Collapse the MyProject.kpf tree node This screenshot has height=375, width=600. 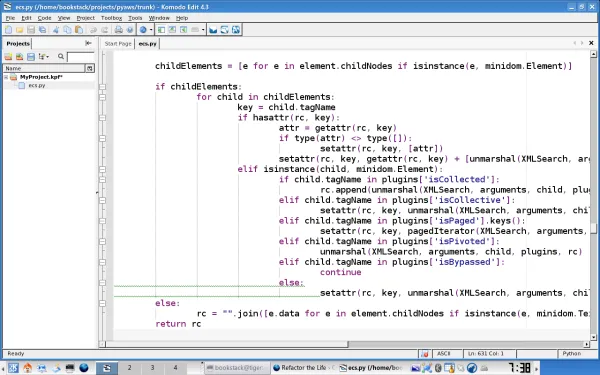(x=6, y=77)
